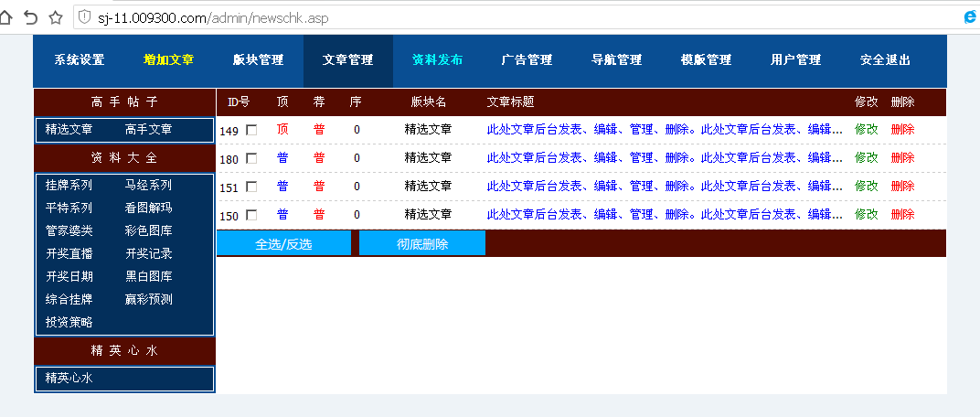Click the Internet Explorer mode icon
This screenshot has width=980, height=417.
point(972,17)
